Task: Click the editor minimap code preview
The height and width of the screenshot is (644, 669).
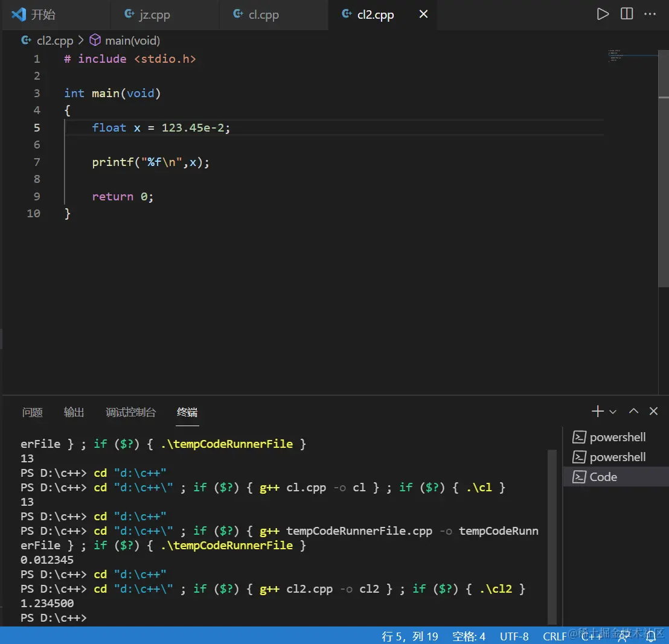Action: [615, 56]
